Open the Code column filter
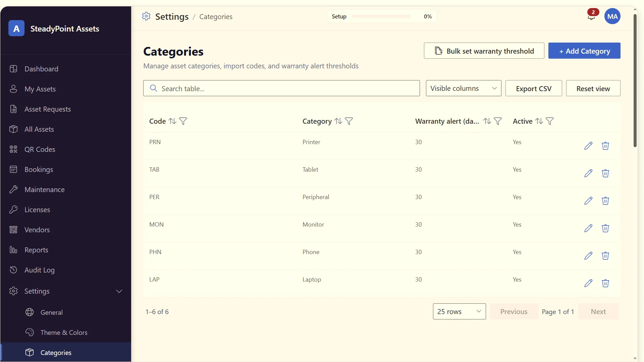Image resolution: width=644 pixels, height=362 pixels. (x=183, y=121)
